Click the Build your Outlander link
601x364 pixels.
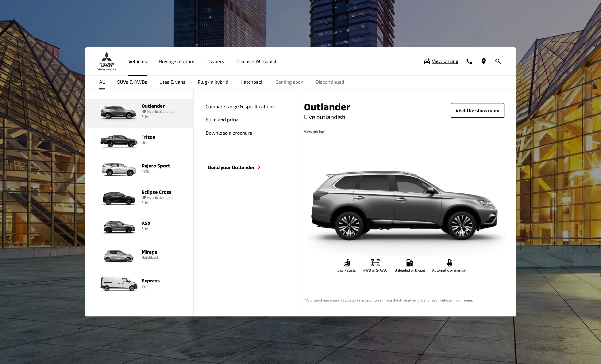(231, 167)
